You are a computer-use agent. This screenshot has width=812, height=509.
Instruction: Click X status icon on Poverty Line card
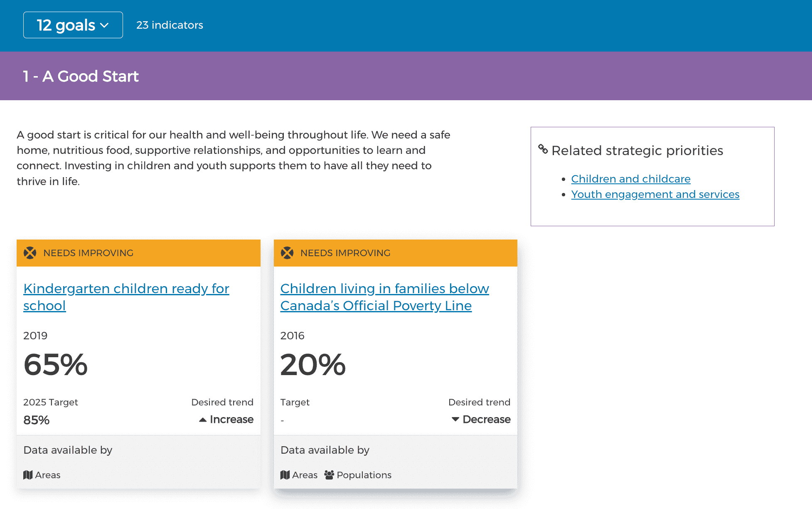click(287, 253)
